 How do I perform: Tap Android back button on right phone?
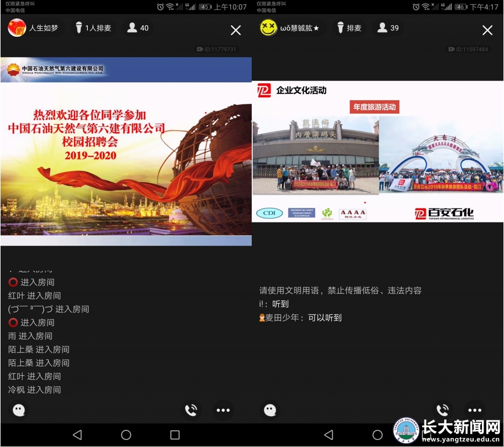[328, 435]
